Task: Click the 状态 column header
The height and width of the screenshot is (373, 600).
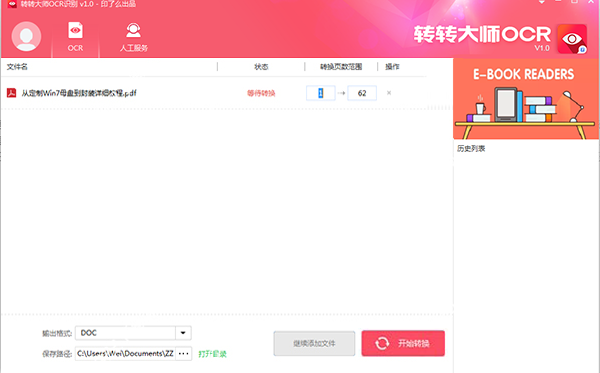Action: (261, 67)
